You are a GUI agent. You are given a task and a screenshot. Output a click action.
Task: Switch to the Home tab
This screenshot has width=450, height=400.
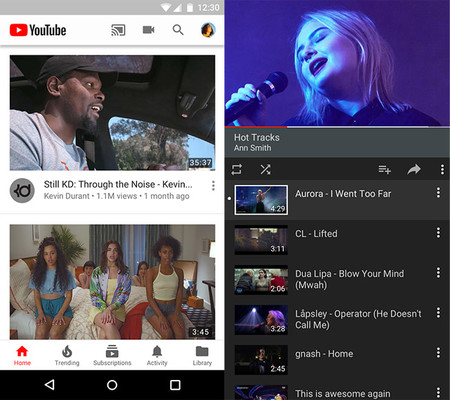[22, 356]
